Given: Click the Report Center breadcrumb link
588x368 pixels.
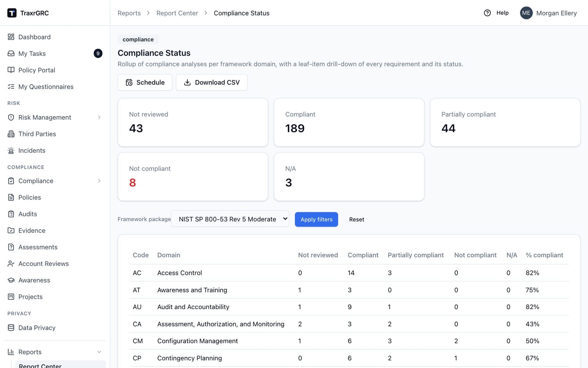Looking at the screenshot, I should tap(177, 13).
